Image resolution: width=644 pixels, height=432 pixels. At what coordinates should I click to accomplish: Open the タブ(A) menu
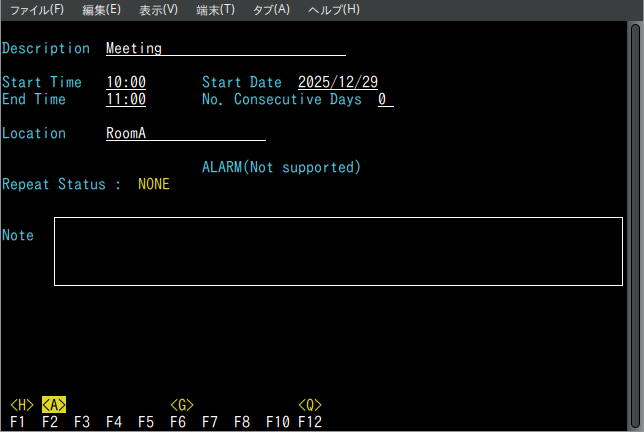click(271, 9)
